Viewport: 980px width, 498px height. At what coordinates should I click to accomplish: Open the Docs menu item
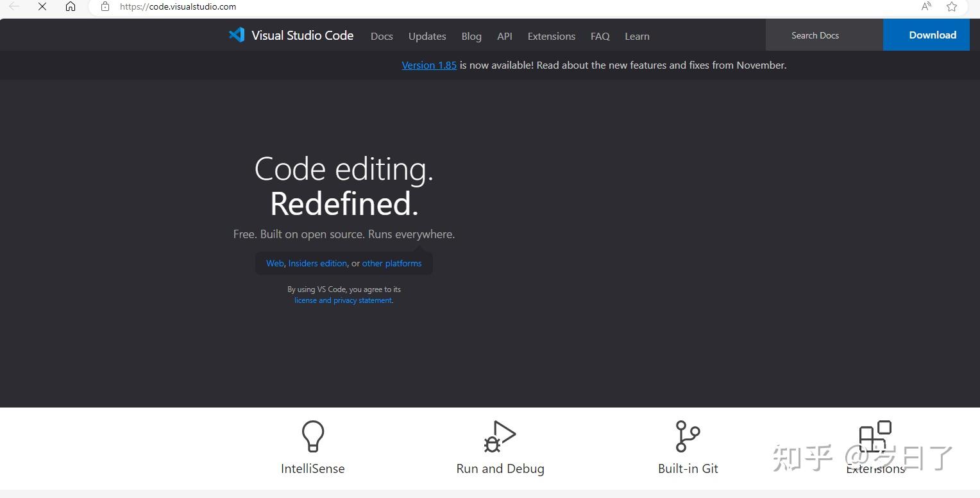click(x=382, y=36)
